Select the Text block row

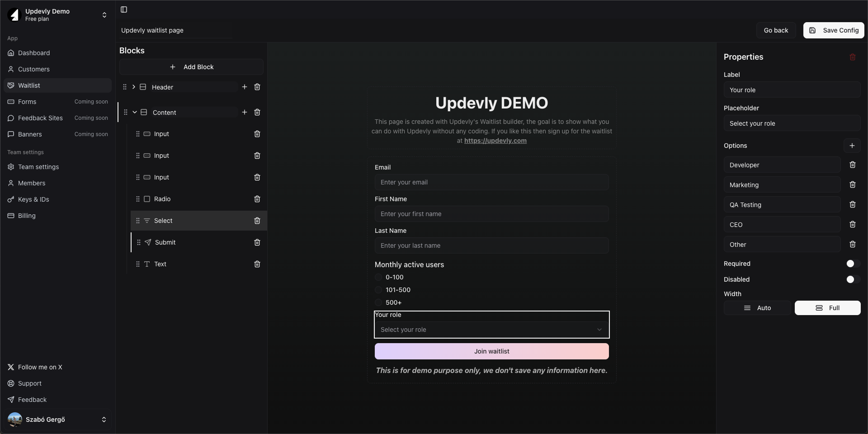click(x=199, y=264)
